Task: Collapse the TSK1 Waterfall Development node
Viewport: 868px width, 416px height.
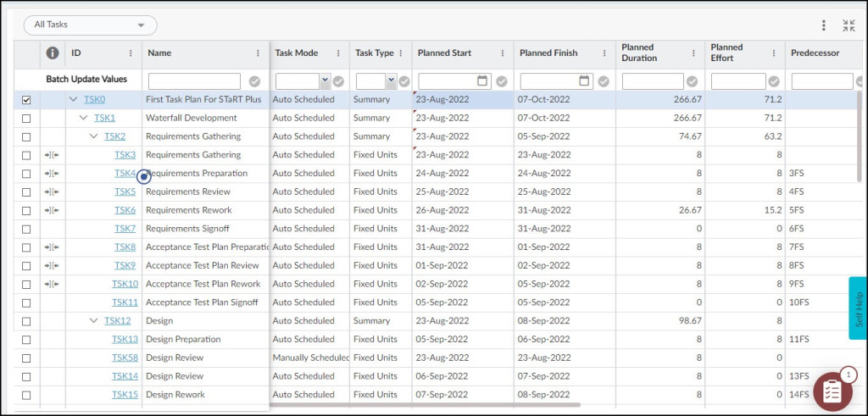Action: click(84, 118)
